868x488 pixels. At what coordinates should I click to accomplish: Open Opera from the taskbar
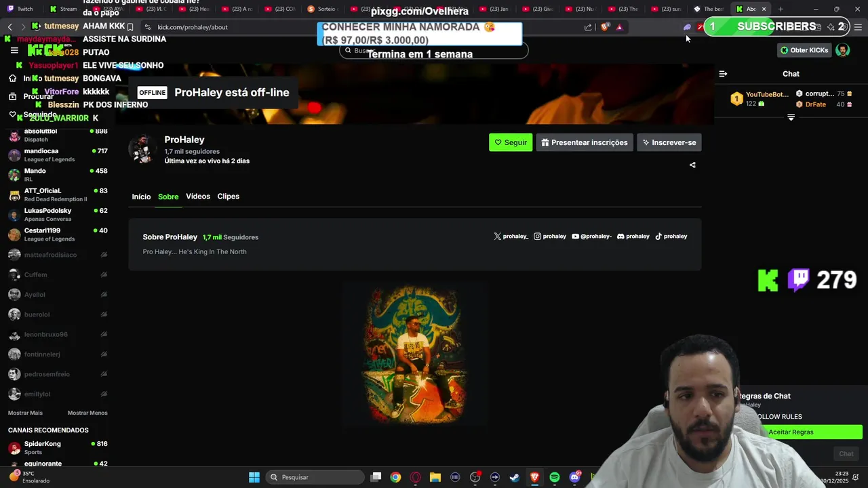click(415, 477)
